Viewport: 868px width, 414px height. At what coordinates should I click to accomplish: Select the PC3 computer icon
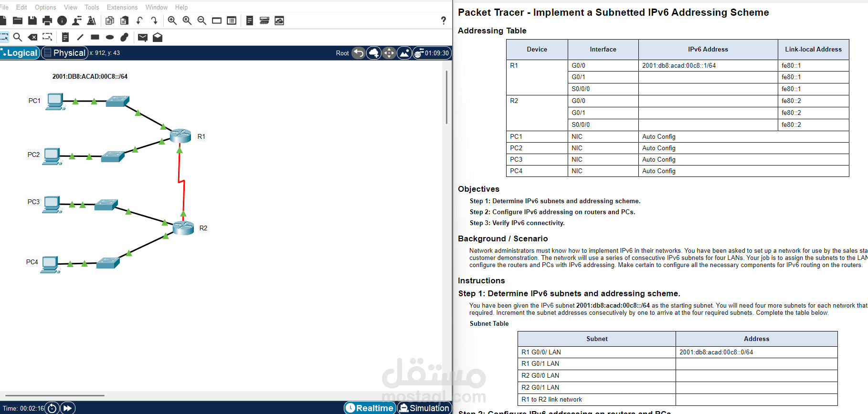pos(52,204)
